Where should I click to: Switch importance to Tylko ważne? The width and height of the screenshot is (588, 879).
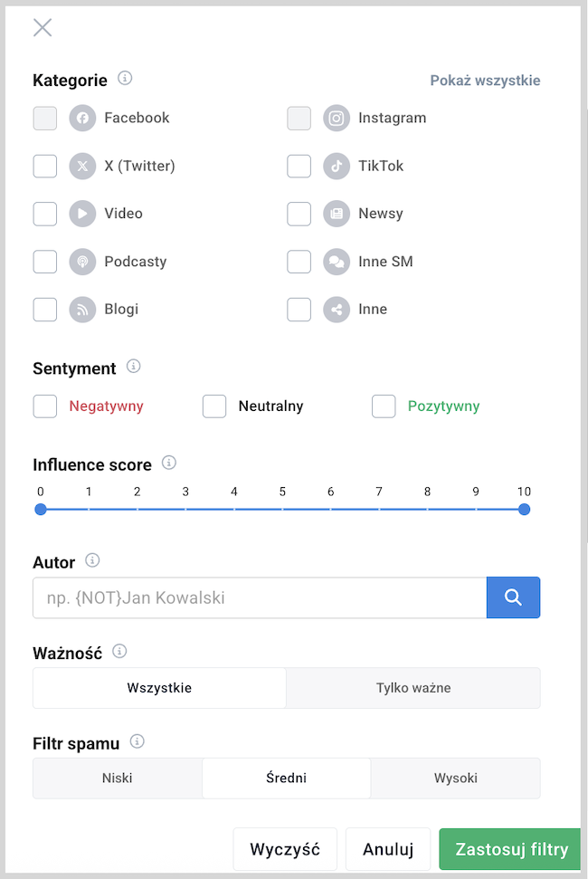pyautogui.click(x=413, y=688)
